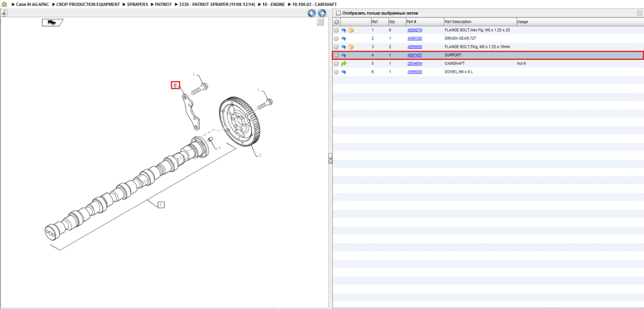Click the quantity '2' in the Ref 3 row
644x309 pixels.
pos(390,47)
